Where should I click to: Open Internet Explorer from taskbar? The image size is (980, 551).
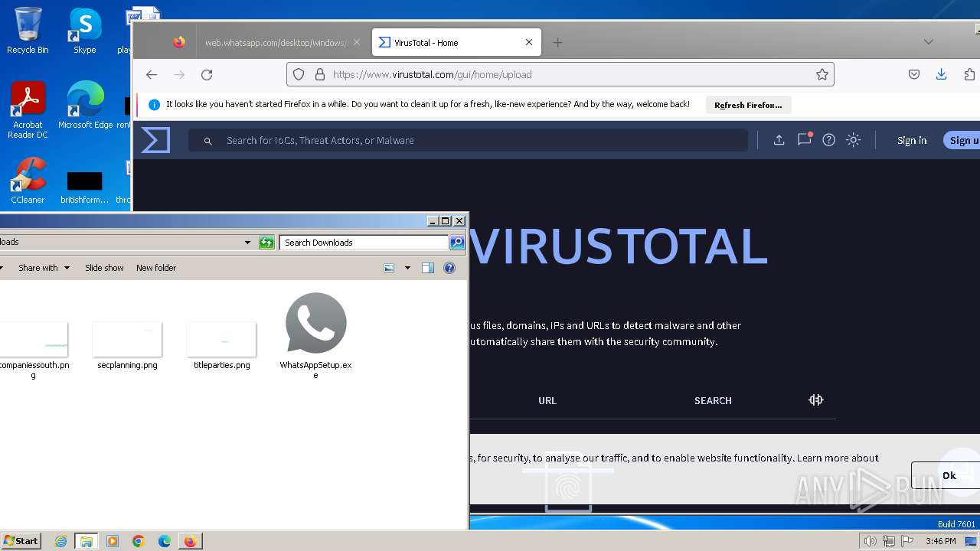coord(61,541)
